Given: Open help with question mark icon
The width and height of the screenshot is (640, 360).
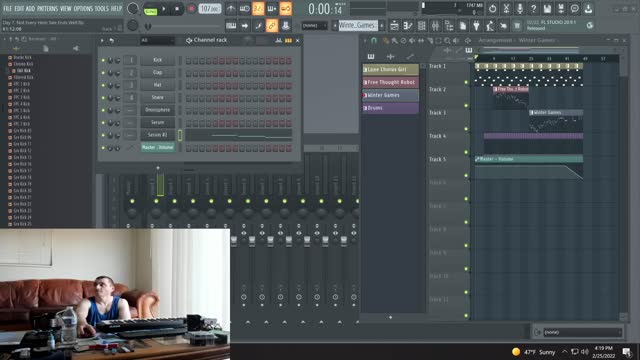Looking at the screenshot, I should coord(533,9).
